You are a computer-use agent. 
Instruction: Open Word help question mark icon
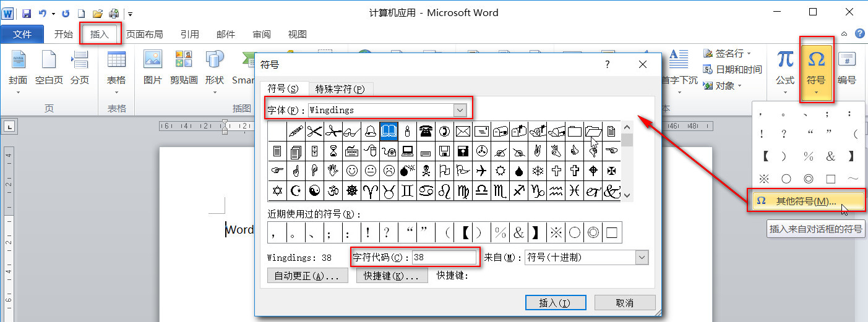pyautogui.click(x=859, y=34)
